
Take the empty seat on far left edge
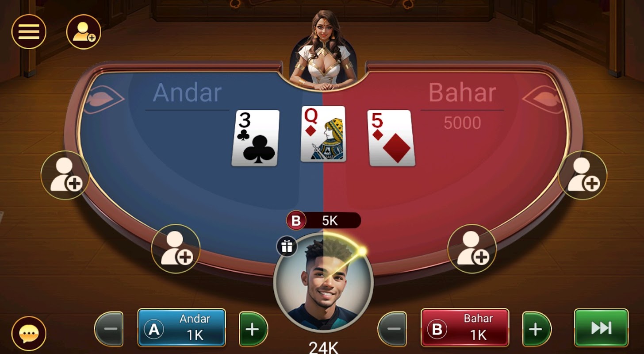pos(65,175)
